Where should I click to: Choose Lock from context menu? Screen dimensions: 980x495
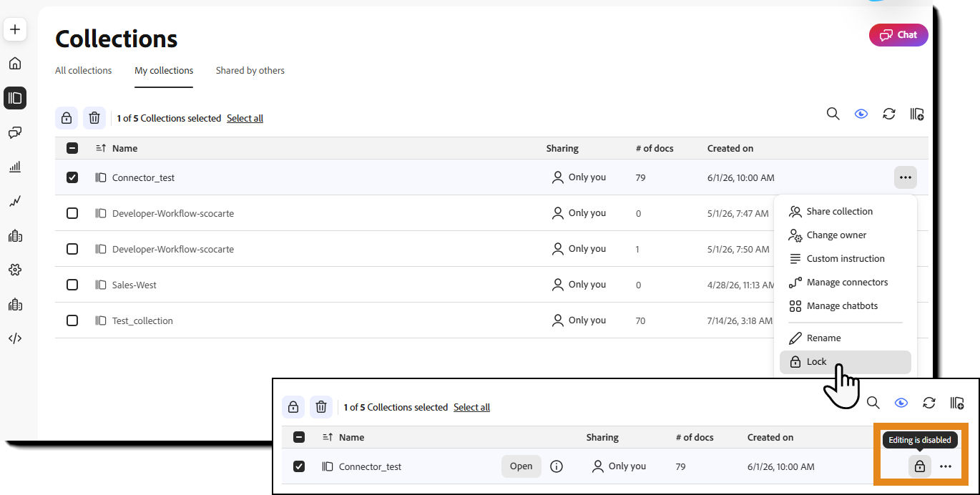845,362
